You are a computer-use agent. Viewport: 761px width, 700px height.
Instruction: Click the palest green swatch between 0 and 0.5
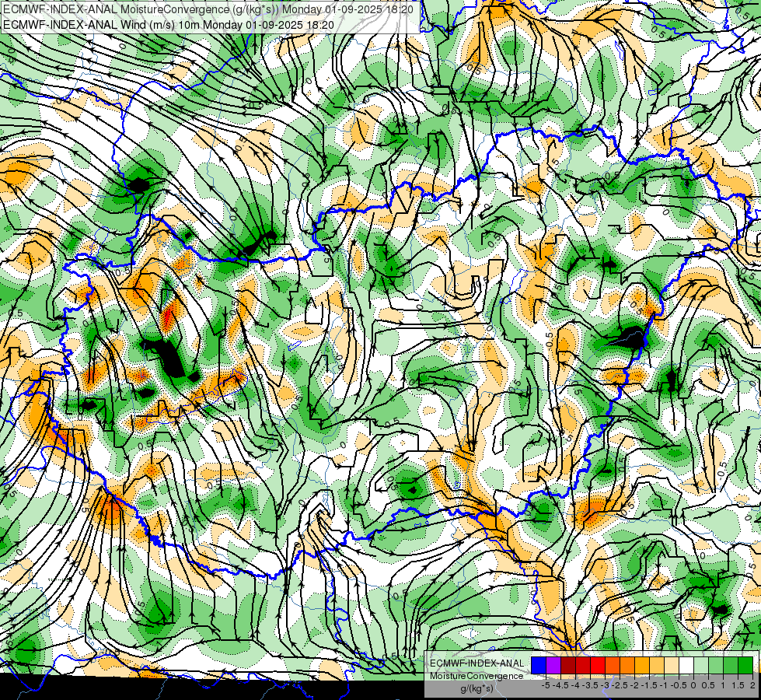pos(701,666)
